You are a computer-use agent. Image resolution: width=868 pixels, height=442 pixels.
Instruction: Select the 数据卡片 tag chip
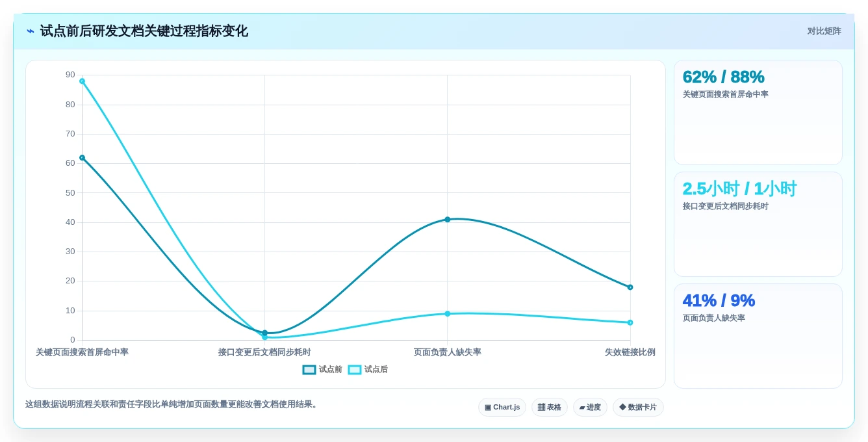(x=638, y=408)
